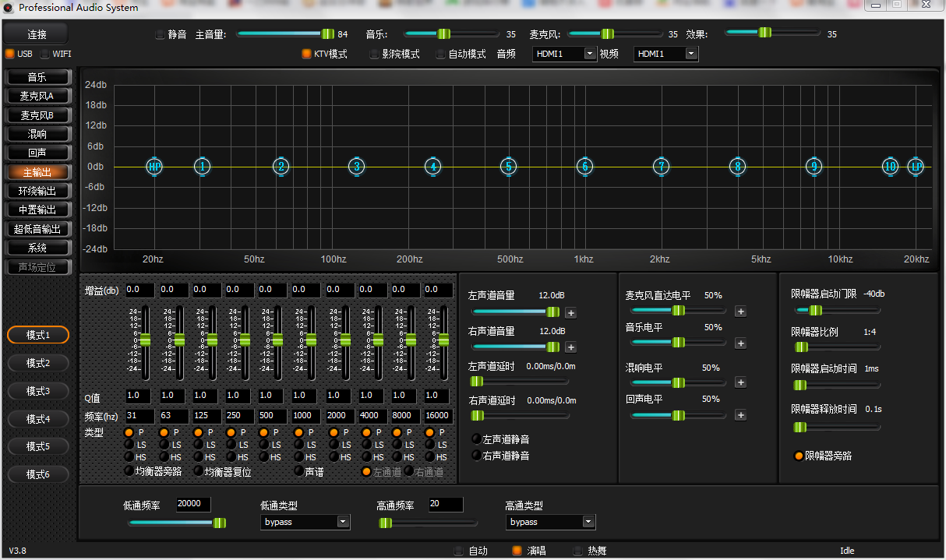
Task: Select the HP filter node on the EQ graph
Action: pyautogui.click(x=154, y=166)
